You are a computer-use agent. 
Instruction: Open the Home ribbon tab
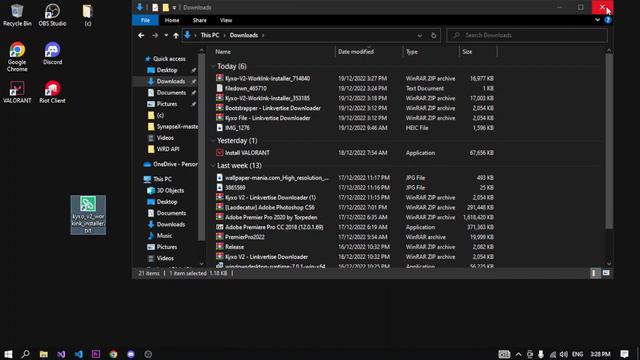click(172, 20)
